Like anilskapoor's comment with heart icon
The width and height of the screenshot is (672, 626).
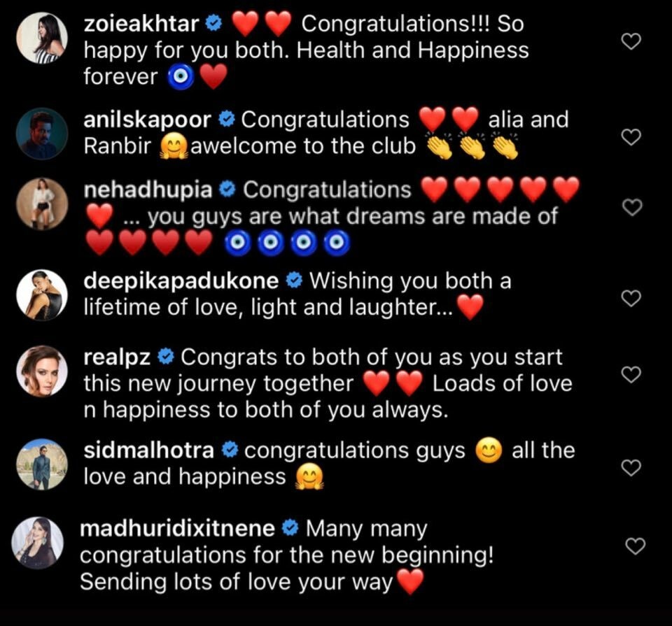click(631, 137)
